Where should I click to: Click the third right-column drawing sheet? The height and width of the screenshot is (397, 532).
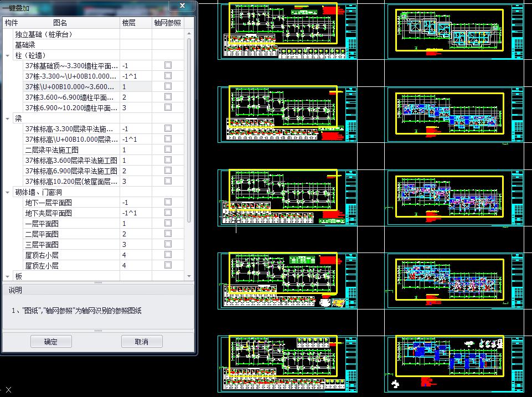456,198
